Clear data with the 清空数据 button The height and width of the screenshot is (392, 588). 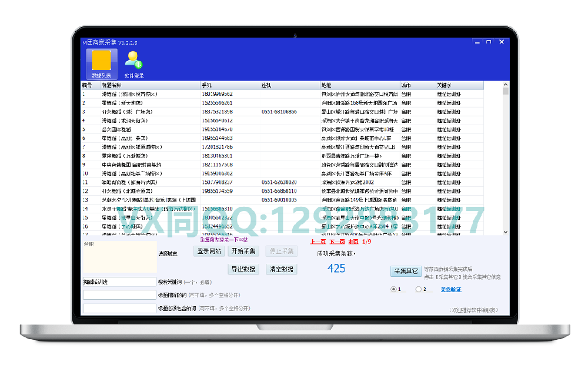point(282,269)
